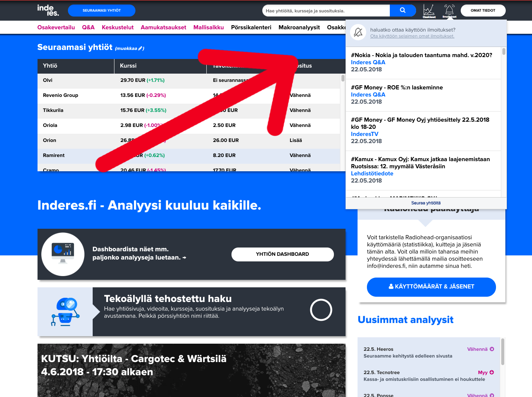Click the Vähennä arrow icon for Heeros
Viewport: 532px width, 397px height.
(x=491, y=349)
